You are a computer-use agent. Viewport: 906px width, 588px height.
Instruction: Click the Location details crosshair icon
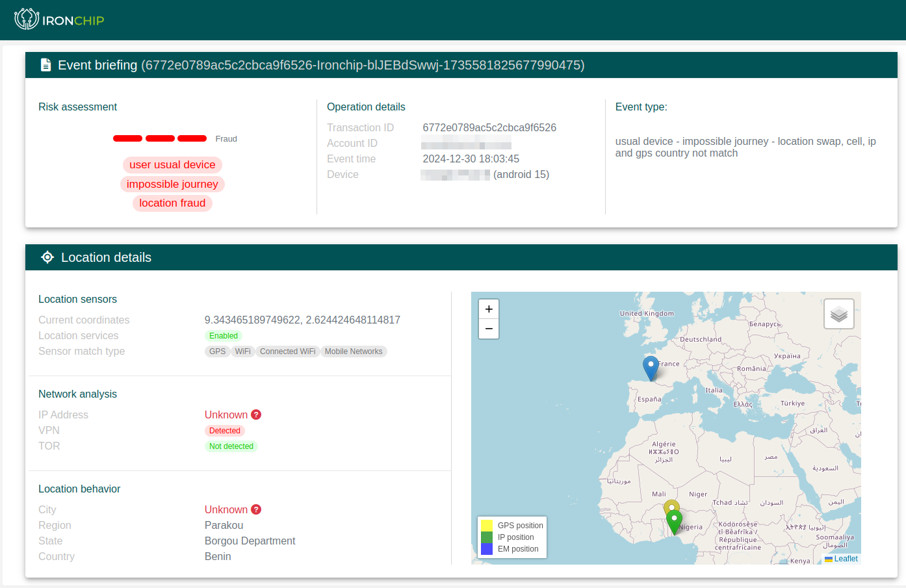click(47, 257)
